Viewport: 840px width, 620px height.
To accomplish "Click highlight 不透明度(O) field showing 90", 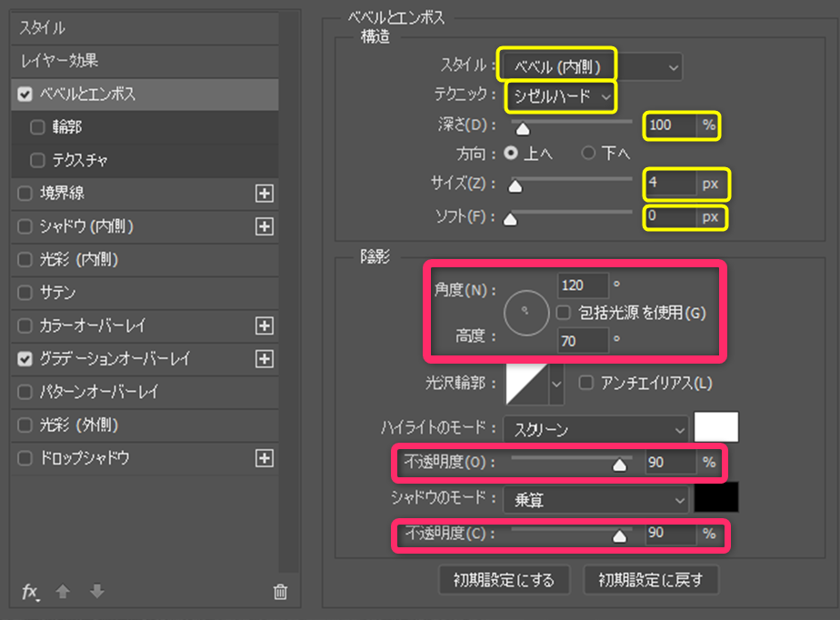I will [671, 463].
